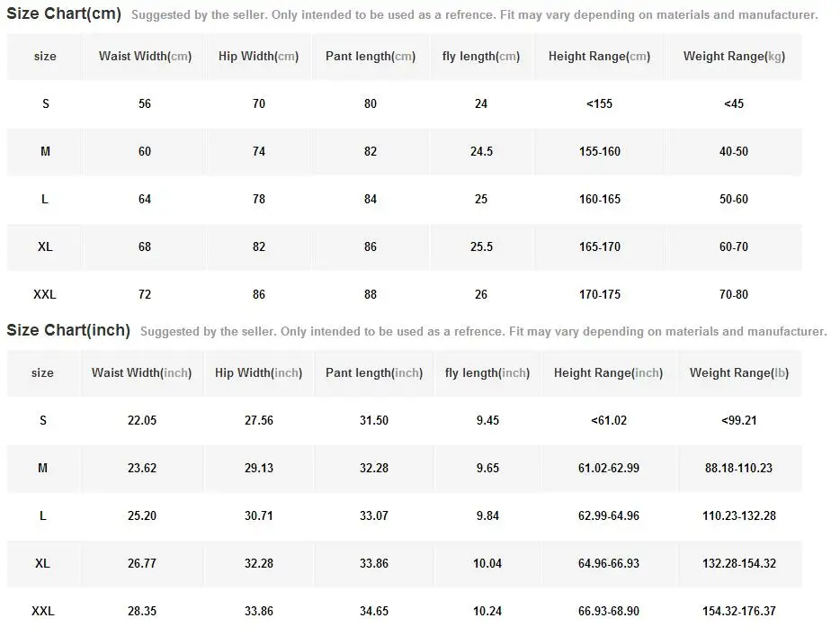The width and height of the screenshot is (840, 636).
Task: Select the XXL row label in inch chart
Action: click(x=42, y=611)
